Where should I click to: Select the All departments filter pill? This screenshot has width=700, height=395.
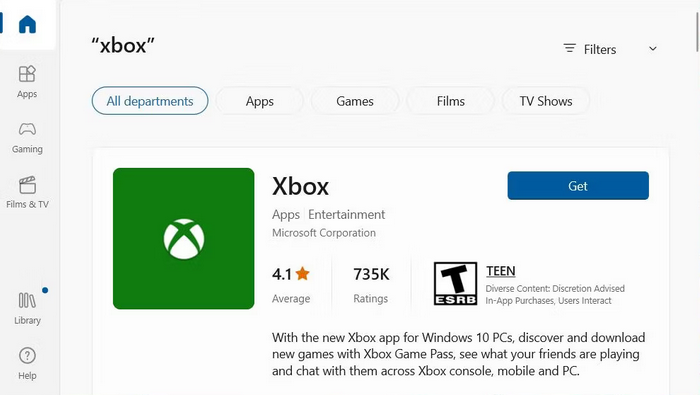[x=150, y=101]
